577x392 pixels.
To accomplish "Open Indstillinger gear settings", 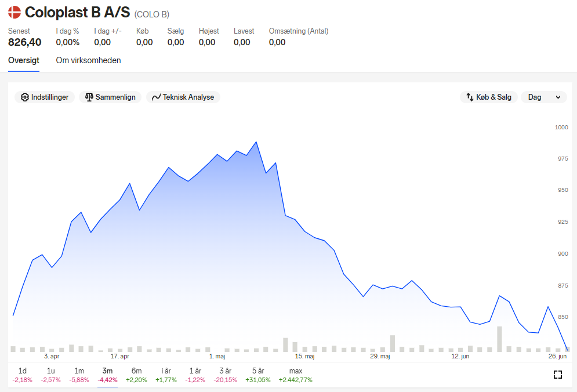I will [x=45, y=97].
